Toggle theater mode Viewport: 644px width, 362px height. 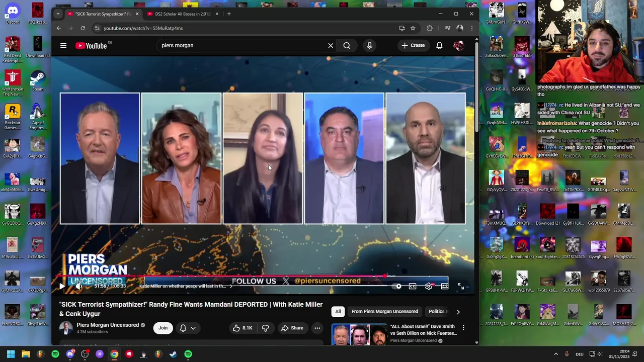(445, 286)
